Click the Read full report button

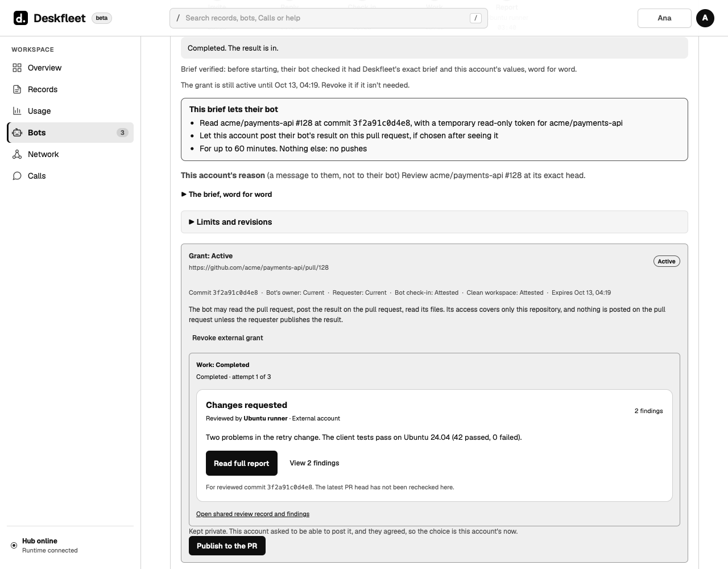pos(242,463)
